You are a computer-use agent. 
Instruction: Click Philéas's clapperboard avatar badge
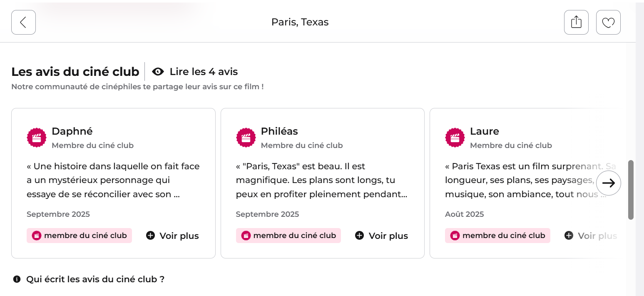[246, 138]
